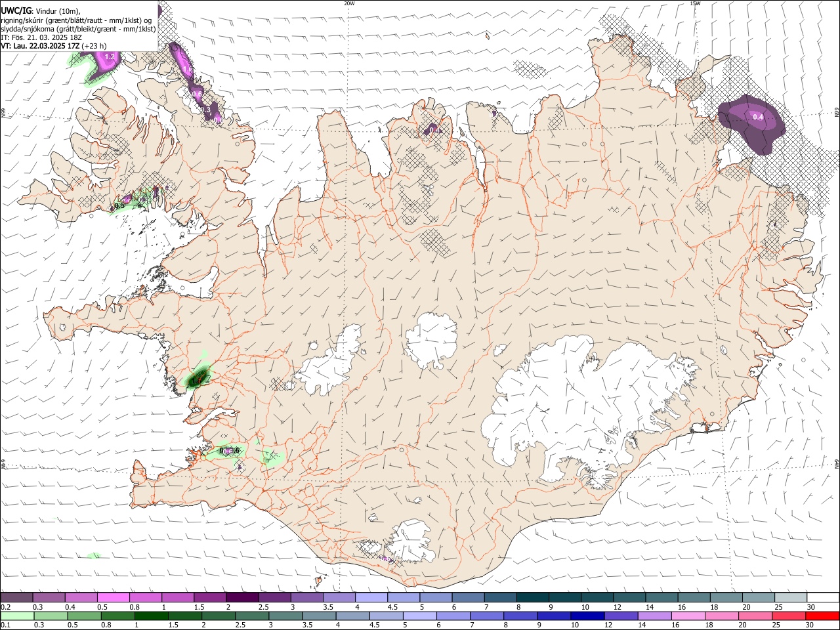Click the pale lavender 4 snow legend swatch
840x630 pixels.
[370, 597]
